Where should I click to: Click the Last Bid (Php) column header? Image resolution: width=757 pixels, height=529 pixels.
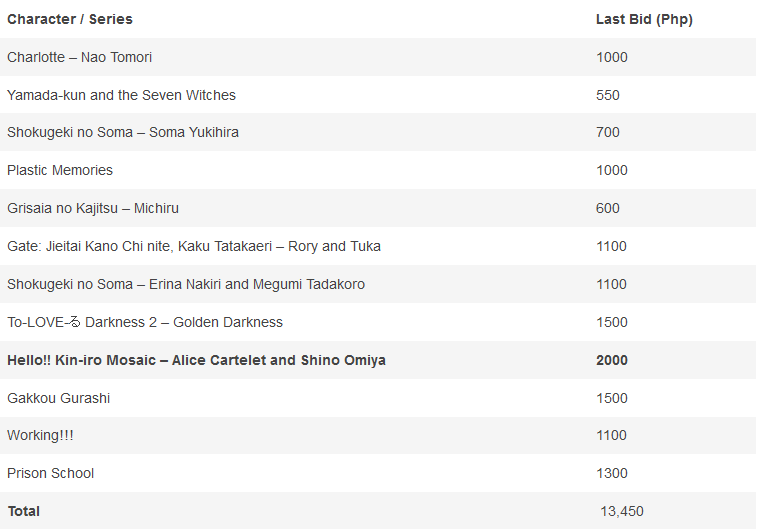click(644, 19)
